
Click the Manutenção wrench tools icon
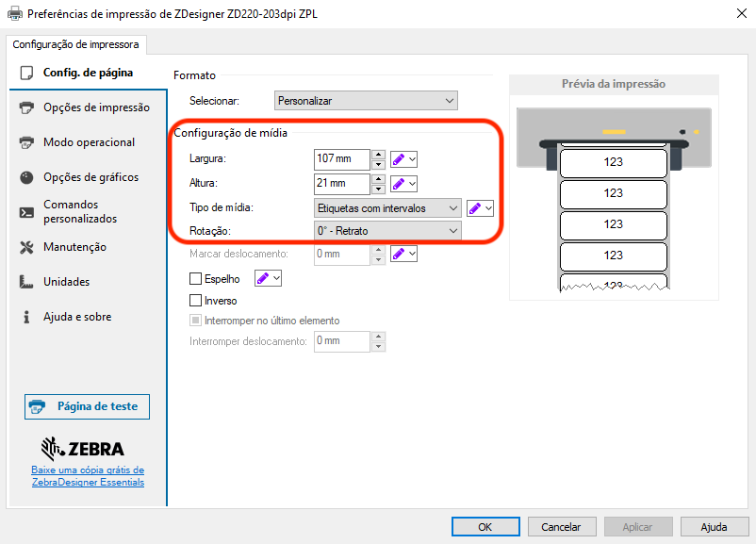[x=26, y=247]
